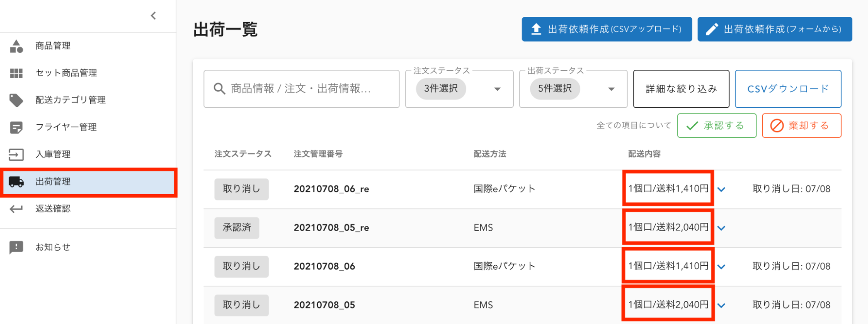Screen dimensions: 868x324
Task: Click the 商品管理 shapes icon
Action: click(x=17, y=46)
